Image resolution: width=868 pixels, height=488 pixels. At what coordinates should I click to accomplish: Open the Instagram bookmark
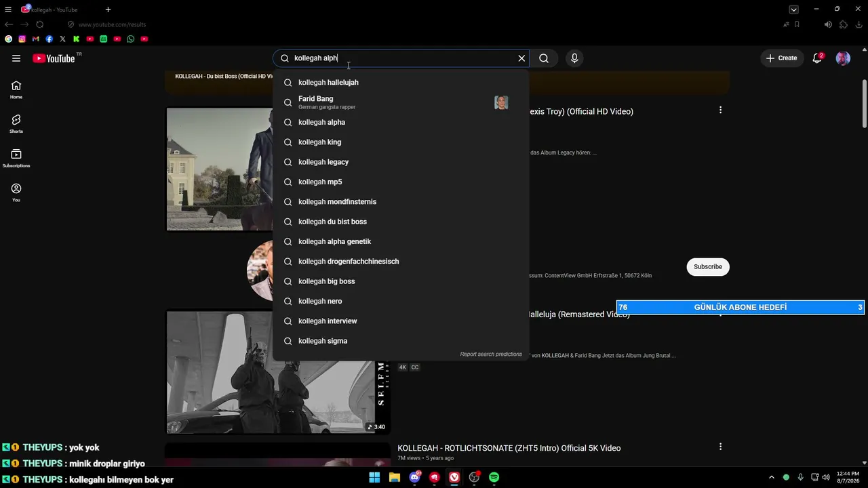click(x=22, y=39)
